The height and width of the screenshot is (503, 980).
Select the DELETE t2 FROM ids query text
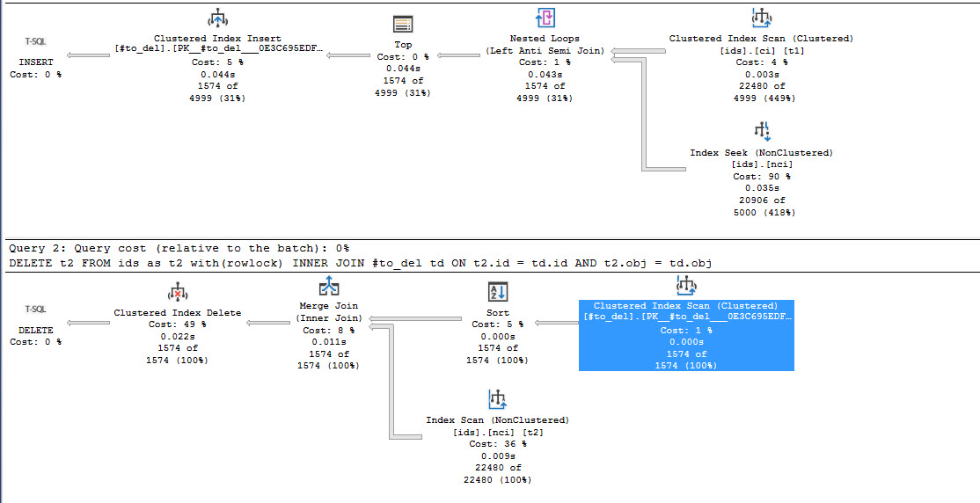pyautogui.click(x=361, y=263)
